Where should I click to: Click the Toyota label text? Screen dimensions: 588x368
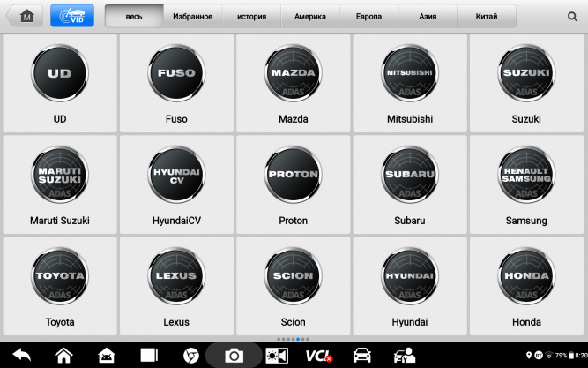[x=60, y=322]
